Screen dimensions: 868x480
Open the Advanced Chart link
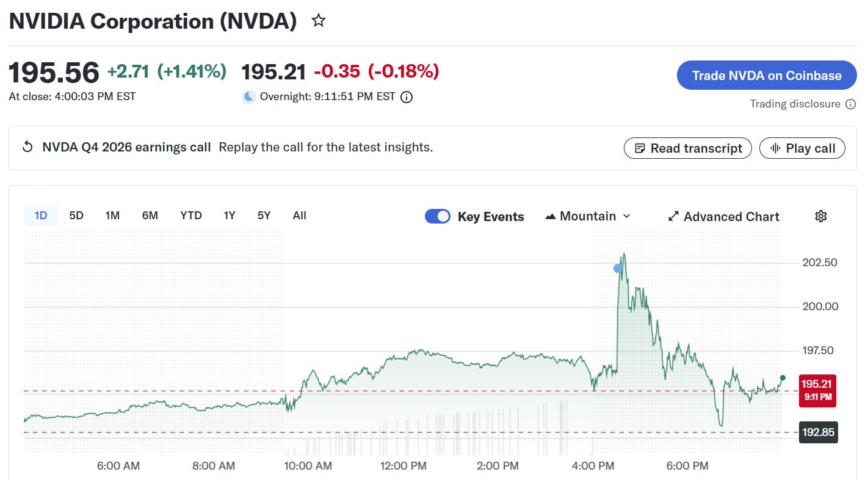click(x=724, y=216)
